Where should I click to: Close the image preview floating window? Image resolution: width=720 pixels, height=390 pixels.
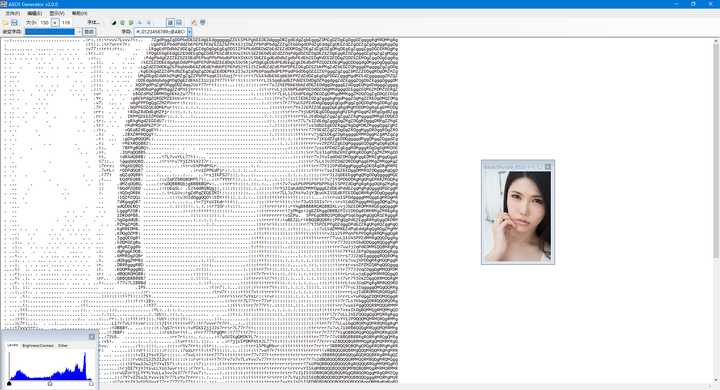[x=547, y=167]
